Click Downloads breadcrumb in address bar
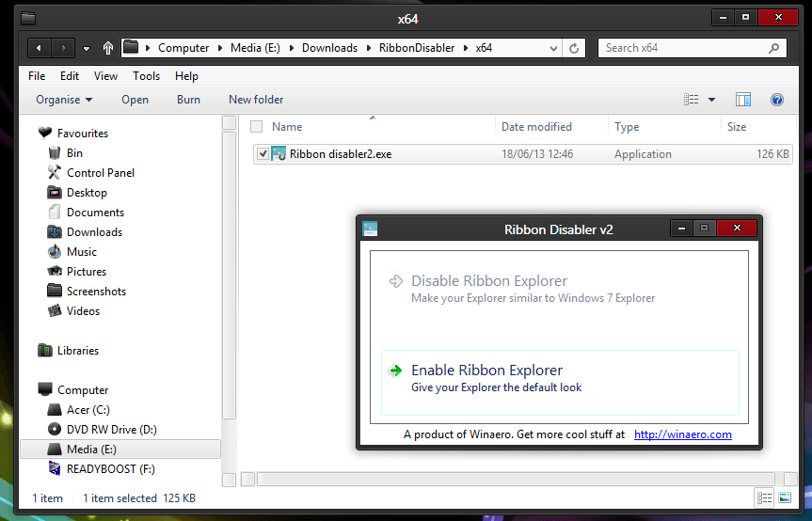The image size is (812, 521). tap(329, 48)
